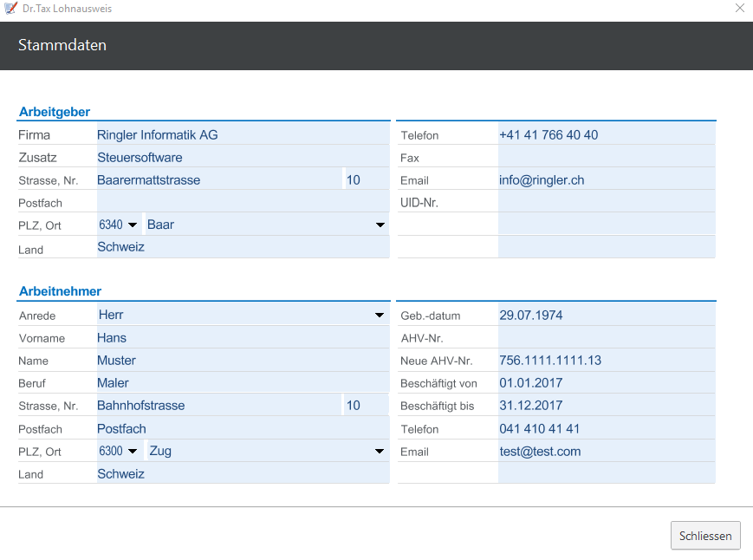Click the employee Telefon field 041 410 41 41
Image resolution: width=753 pixels, height=560 pixels.
pos(607,428)
